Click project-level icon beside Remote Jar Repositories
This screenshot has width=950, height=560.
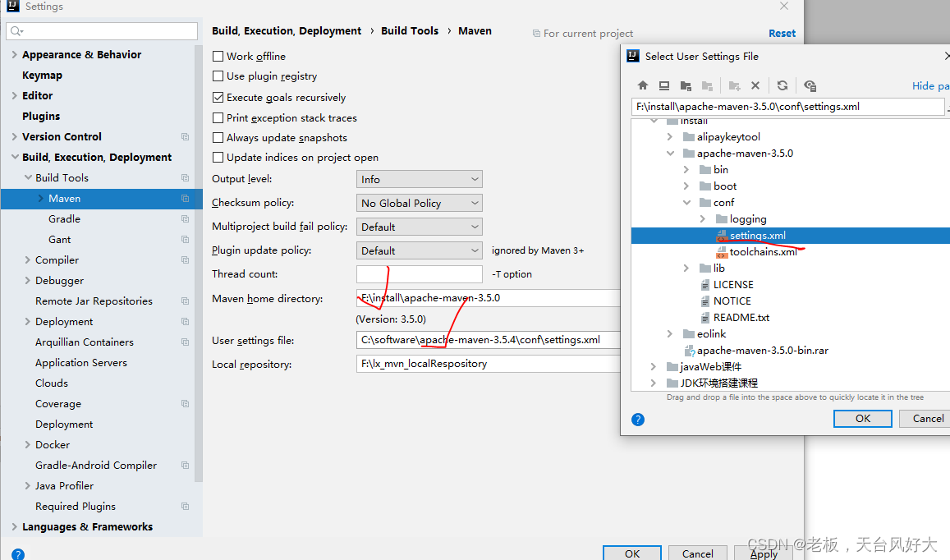point(186,301)
